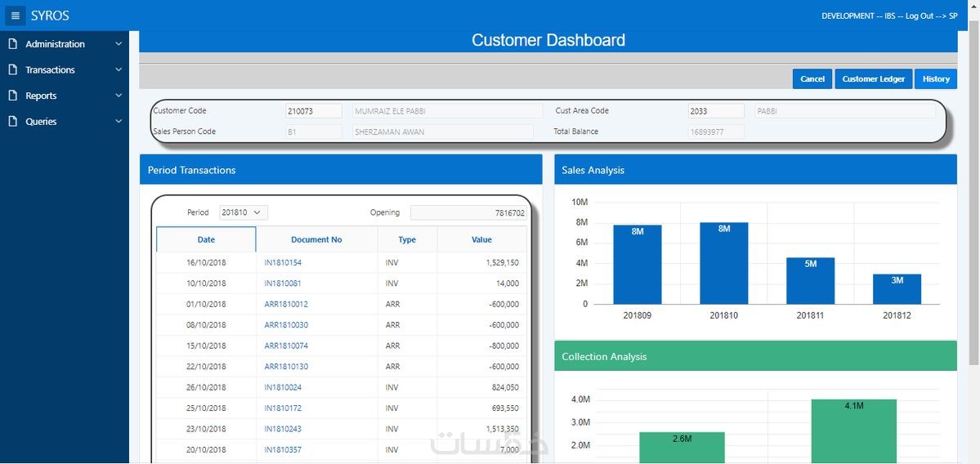Sort by the Type column header
The image size is (980, 464).
(x=407, y=240)
